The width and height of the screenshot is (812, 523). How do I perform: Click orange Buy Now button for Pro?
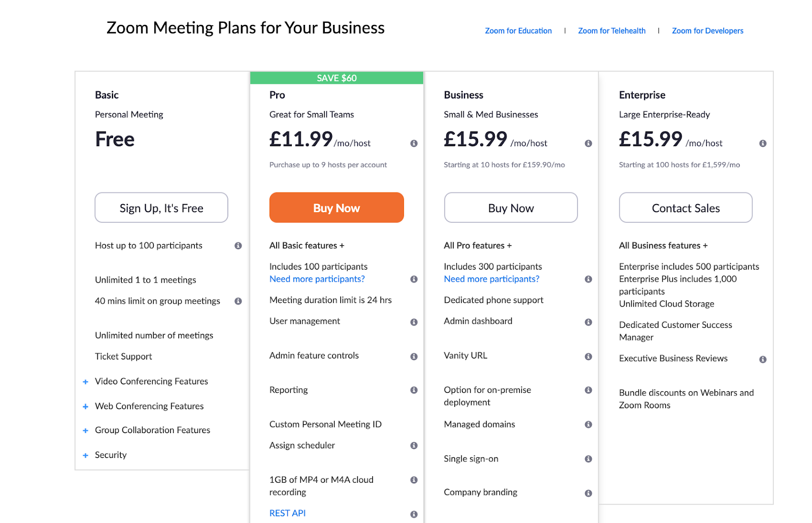coord(336,208)
